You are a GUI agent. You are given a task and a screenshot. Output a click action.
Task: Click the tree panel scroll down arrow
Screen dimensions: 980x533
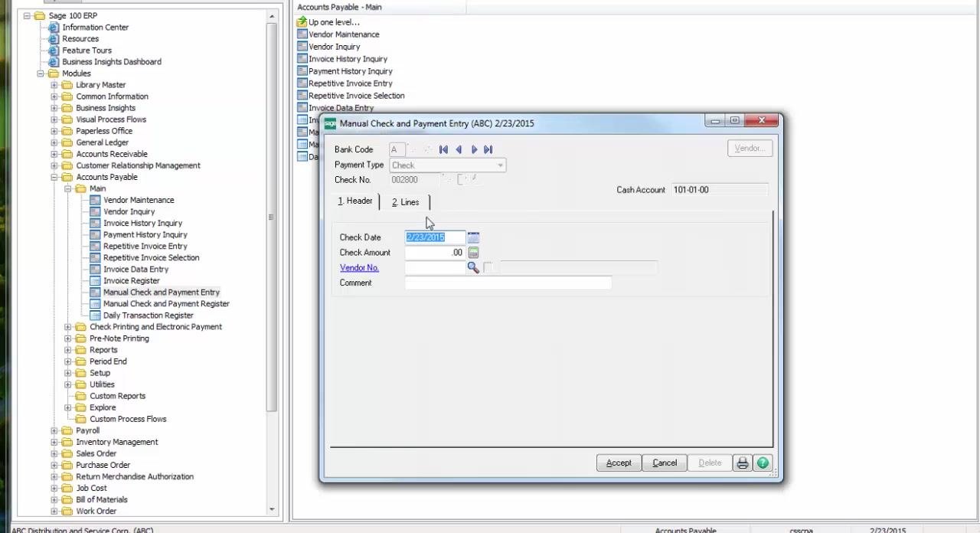point(272,509)
